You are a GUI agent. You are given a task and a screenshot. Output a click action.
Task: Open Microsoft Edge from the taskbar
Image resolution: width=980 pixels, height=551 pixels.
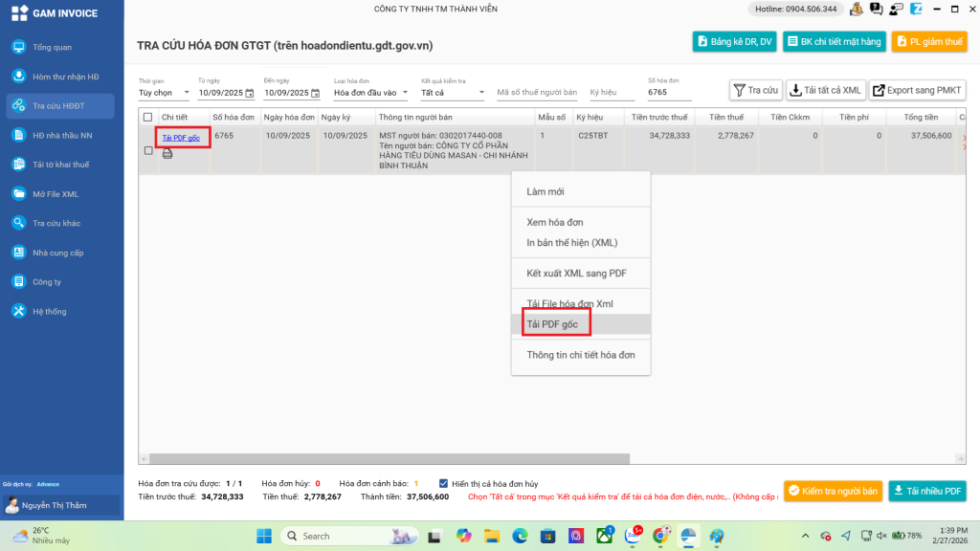[520, 536]
